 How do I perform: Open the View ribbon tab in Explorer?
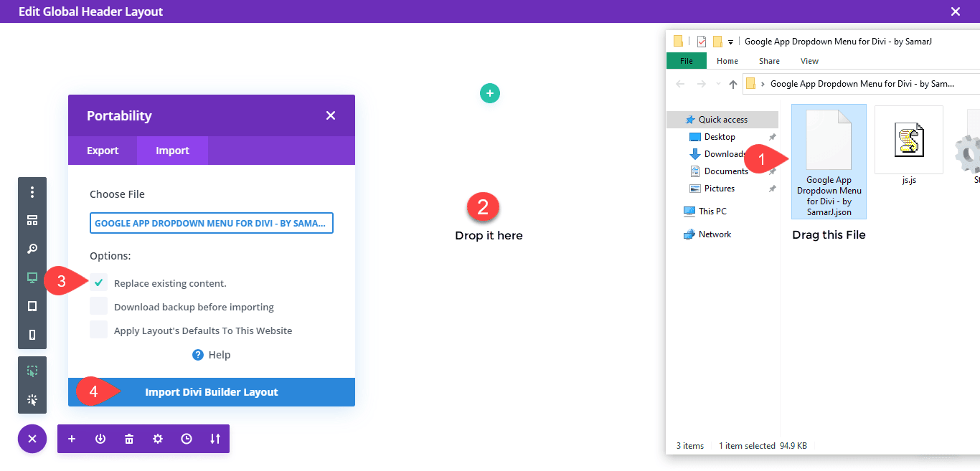pos(809,61)
